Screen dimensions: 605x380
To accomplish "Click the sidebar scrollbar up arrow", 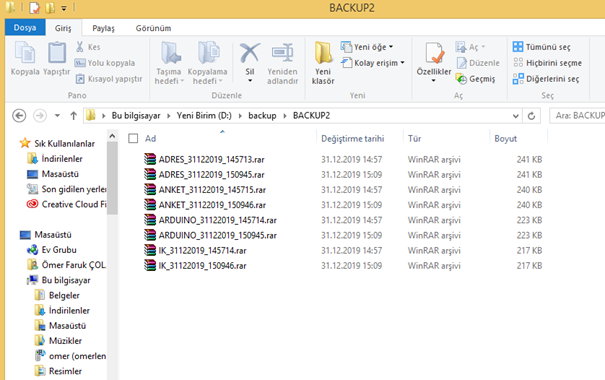I will [112, 136].
